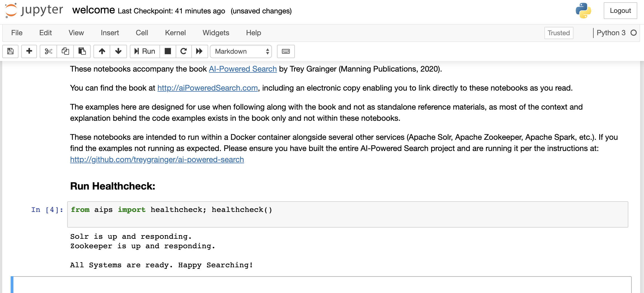This screenshot has width=644, height=293.
Task: Paste cell below using paste icon
Action: point(82,51)
